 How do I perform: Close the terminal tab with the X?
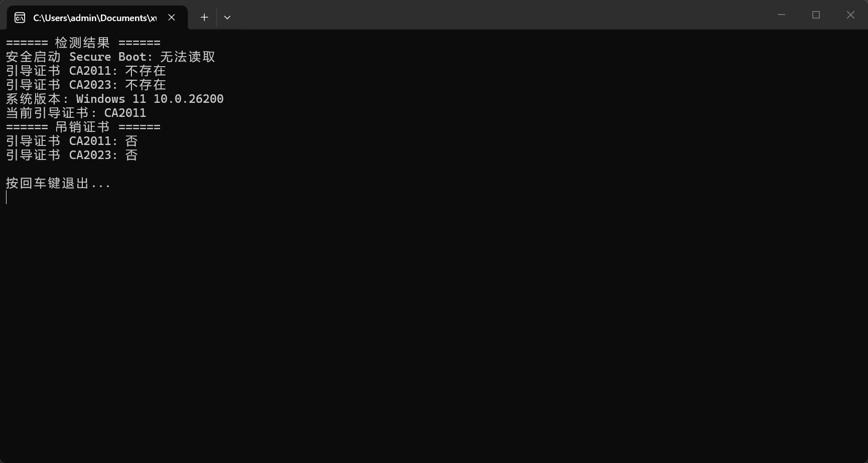(x=172, y=18)
